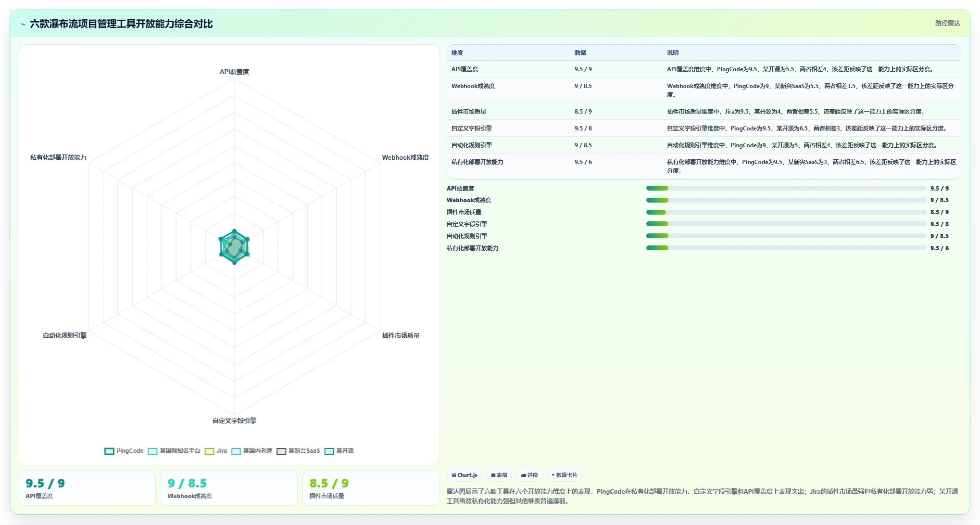Click the 数据卡片 tag button
980x525 pixels.
[565, 475]
